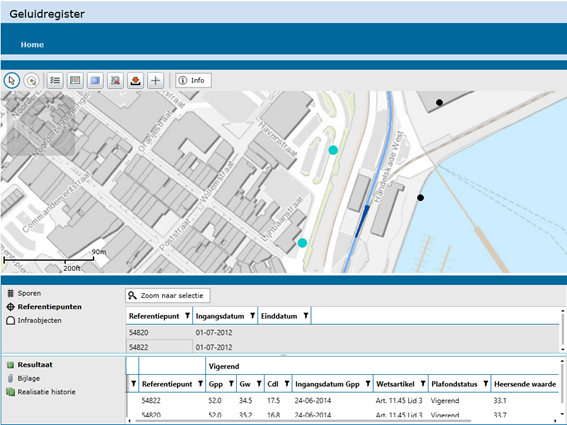The width and height of the screenshot is (567, 425).
Task: Select the arrow pointer tool
Action: 12,80
